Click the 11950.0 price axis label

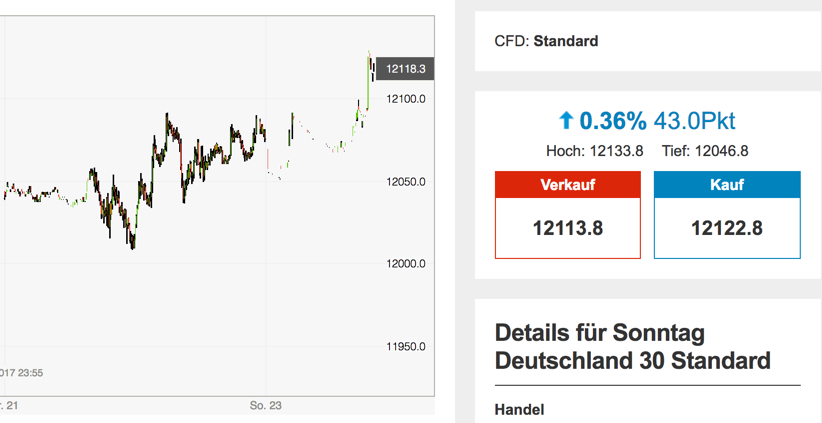pos(406,347)
